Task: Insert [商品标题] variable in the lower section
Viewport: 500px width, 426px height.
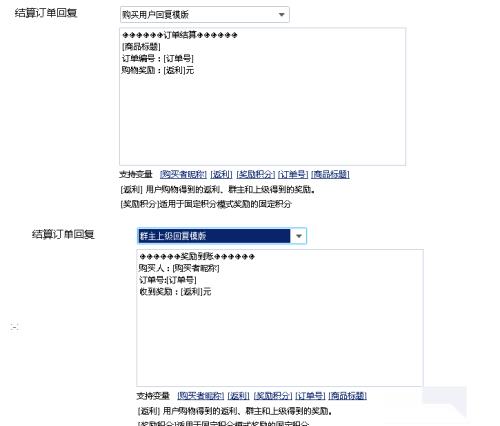Action: (348, 396)
